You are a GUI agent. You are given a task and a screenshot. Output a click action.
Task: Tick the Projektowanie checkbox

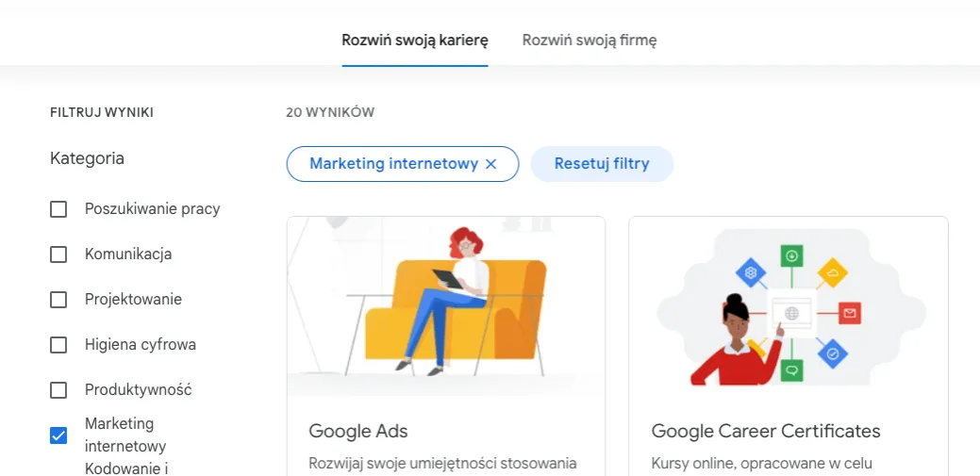[x=58, y=300]
